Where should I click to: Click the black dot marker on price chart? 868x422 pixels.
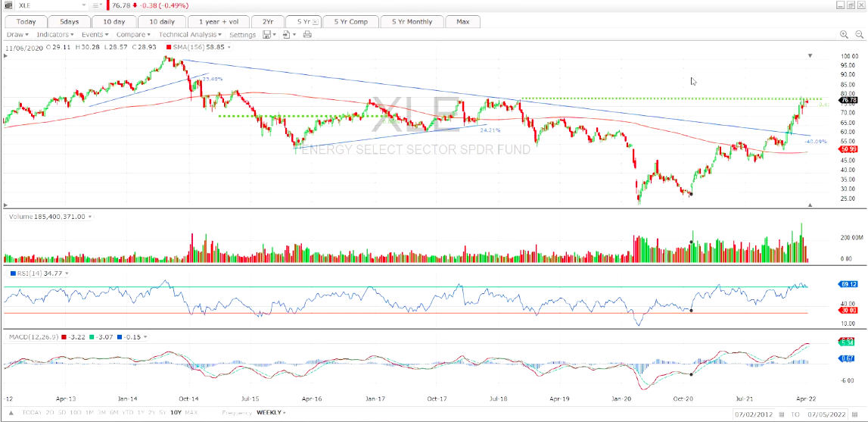click(690, 194)
